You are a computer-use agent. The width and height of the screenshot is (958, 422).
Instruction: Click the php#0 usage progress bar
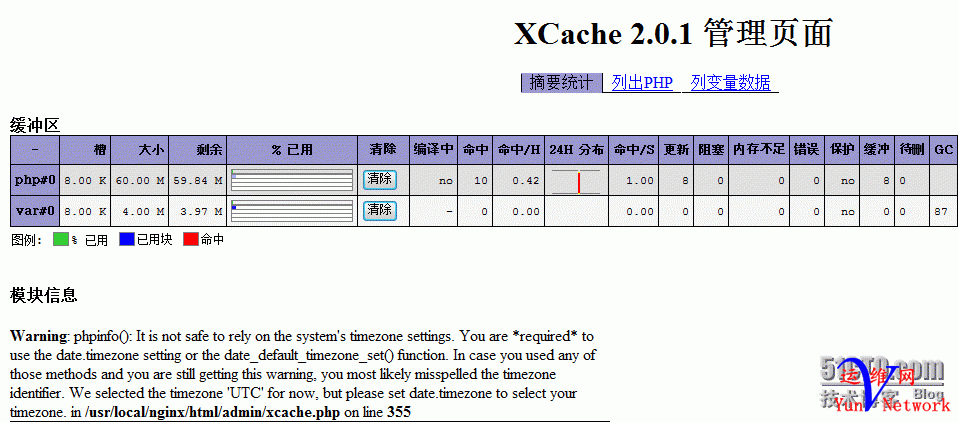(292, 180)
